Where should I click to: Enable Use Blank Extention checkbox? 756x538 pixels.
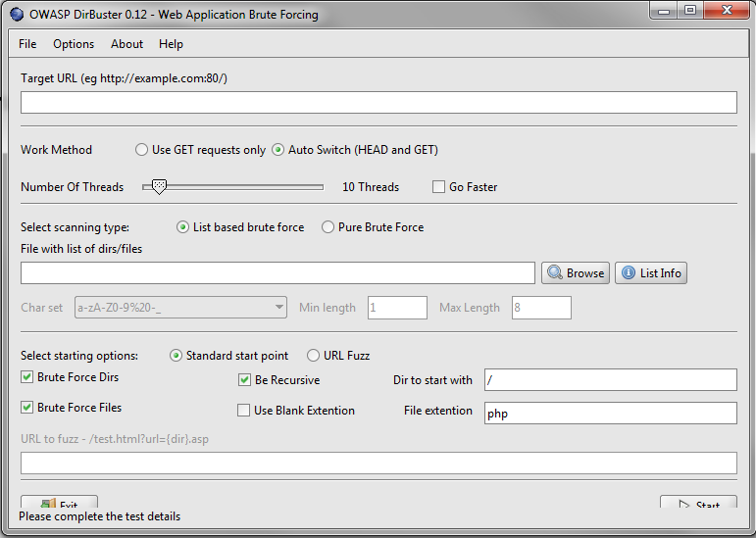click(243, 411)
